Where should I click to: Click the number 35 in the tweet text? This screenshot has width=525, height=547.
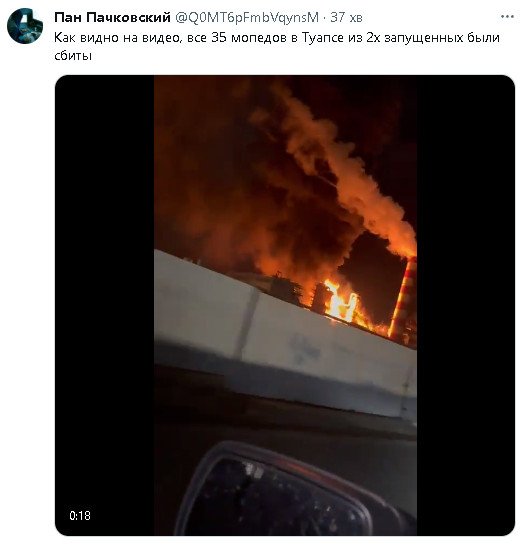coord(219,38)
